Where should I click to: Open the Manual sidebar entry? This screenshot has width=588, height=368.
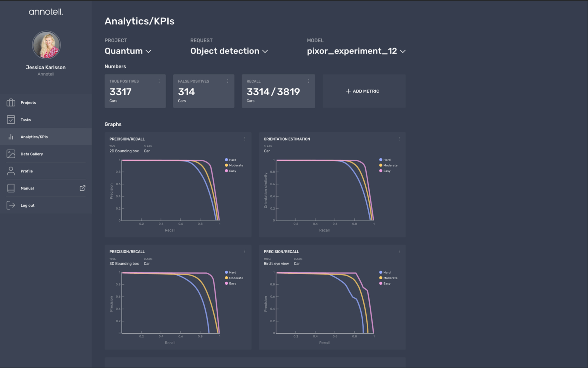(46, 188)
